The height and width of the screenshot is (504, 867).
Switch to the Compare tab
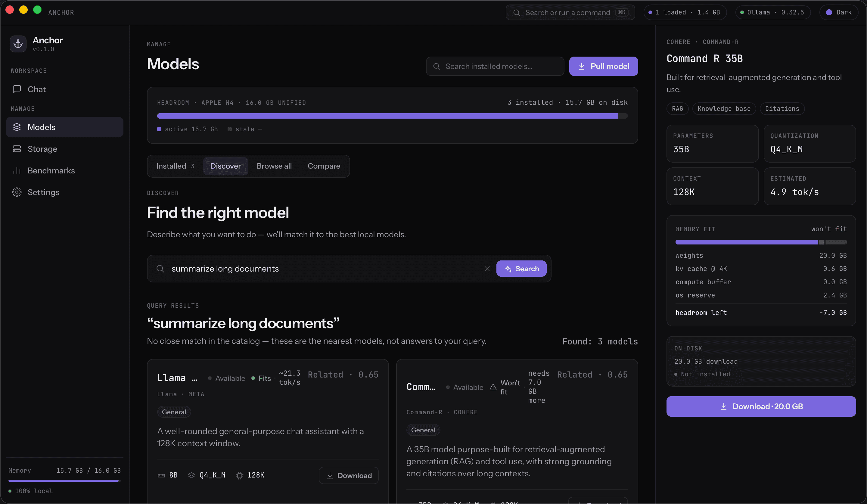pyautogui.click(x=323, y=166)
